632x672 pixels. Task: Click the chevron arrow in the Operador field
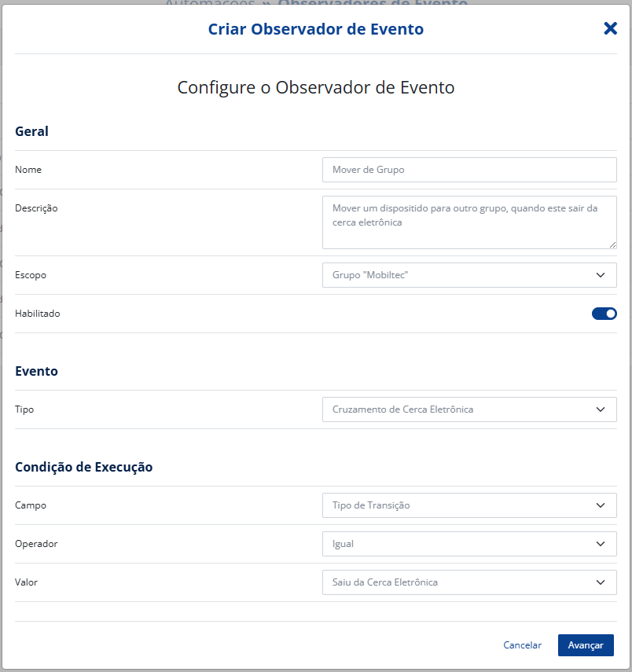click(601, 544)
